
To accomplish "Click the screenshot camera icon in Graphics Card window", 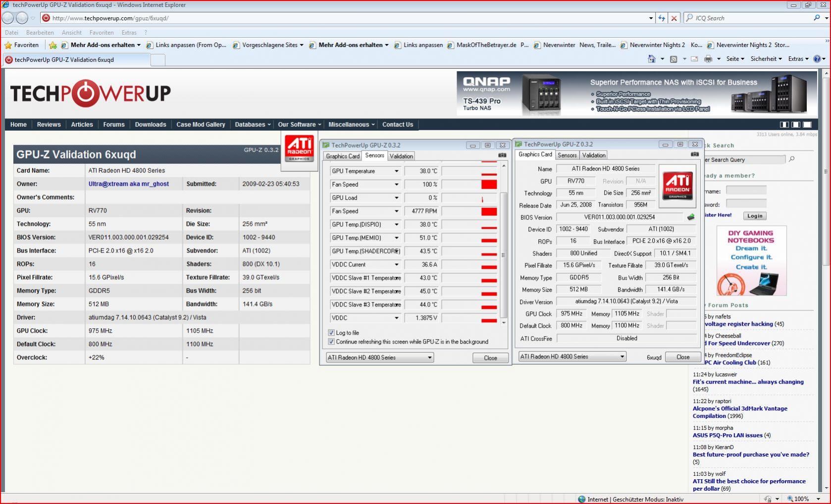I will coord(695,154).
